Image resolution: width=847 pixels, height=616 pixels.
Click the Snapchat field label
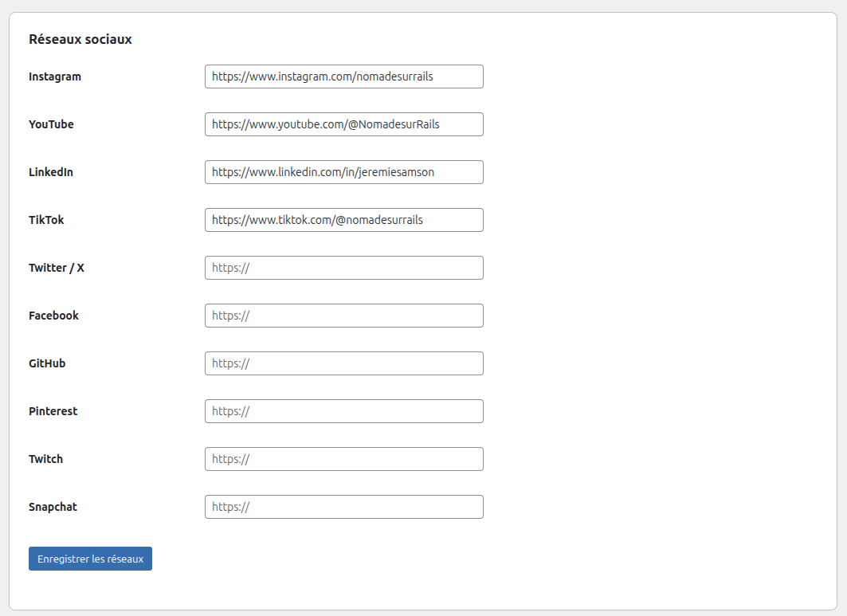53,507
